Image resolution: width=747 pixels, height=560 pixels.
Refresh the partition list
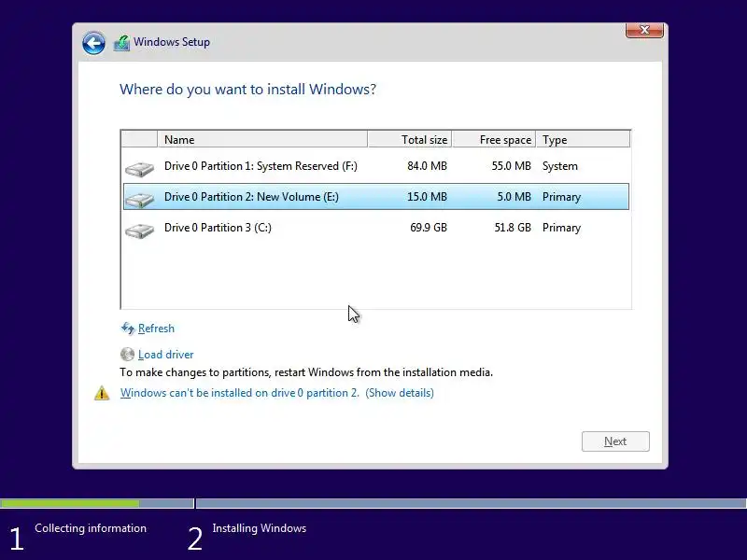pos(156,329)
